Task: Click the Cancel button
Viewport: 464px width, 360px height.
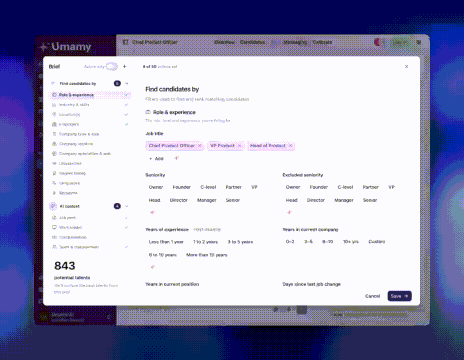Action: pos(372,296)
